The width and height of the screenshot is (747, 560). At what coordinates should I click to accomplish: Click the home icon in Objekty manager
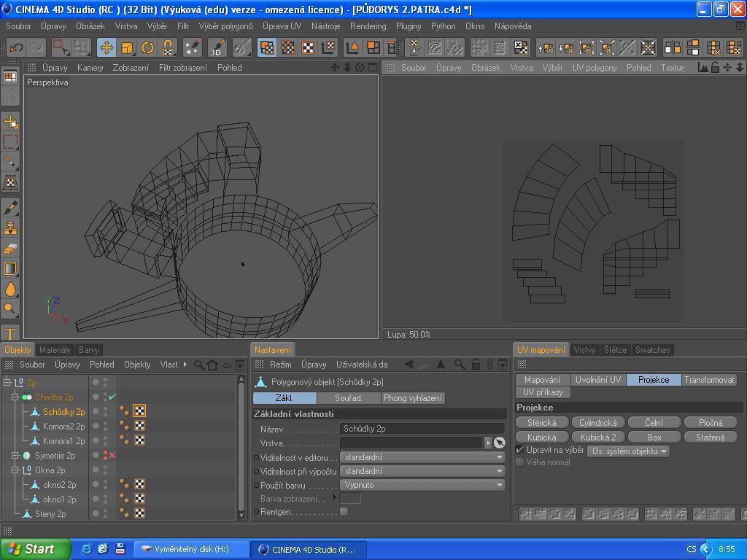pos(212,365)
